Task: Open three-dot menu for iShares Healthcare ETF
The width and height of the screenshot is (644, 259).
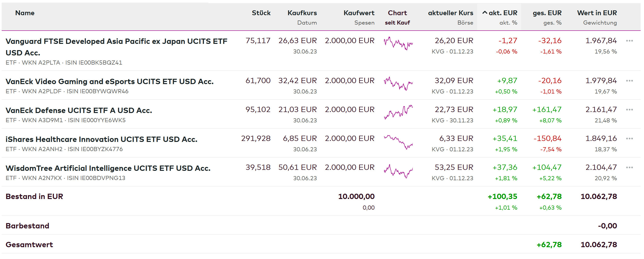Action: click(629, 139)
